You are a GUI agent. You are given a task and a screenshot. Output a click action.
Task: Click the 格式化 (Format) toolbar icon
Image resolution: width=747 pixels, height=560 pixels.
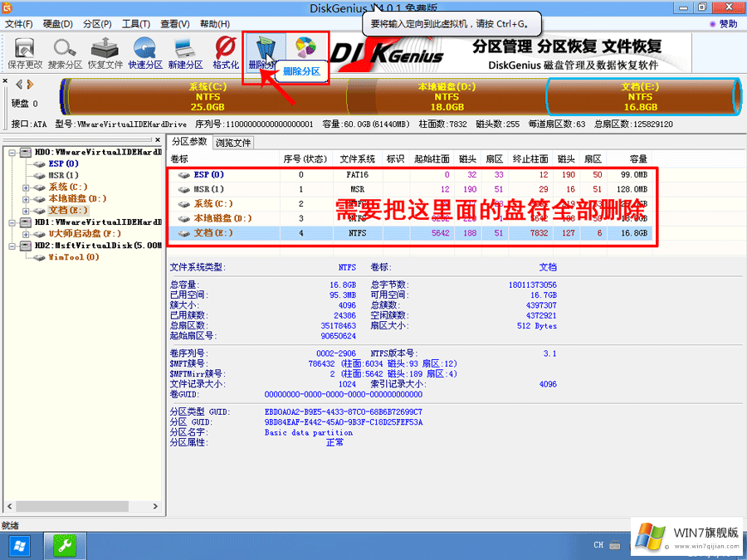225,48
